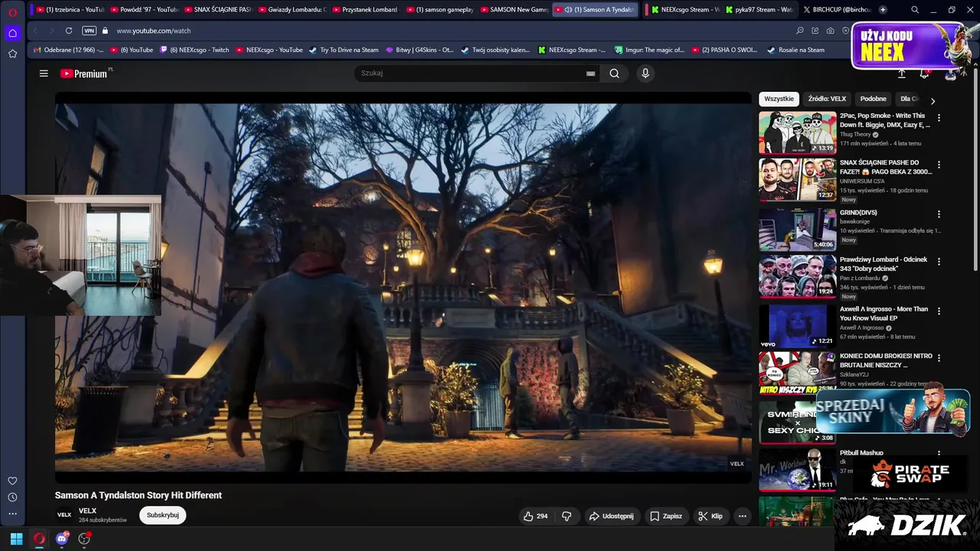Go forward to next page

pyautogui.click(x=51, y=31)
